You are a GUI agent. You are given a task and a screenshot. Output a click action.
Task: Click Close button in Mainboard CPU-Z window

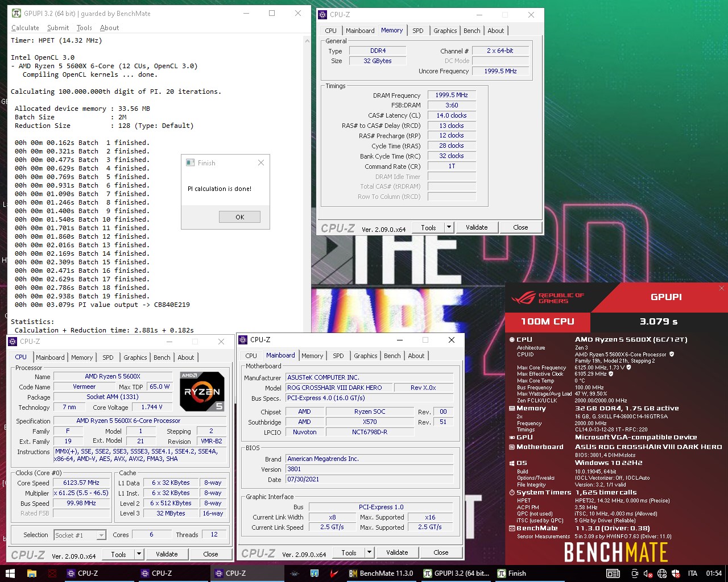441,552
